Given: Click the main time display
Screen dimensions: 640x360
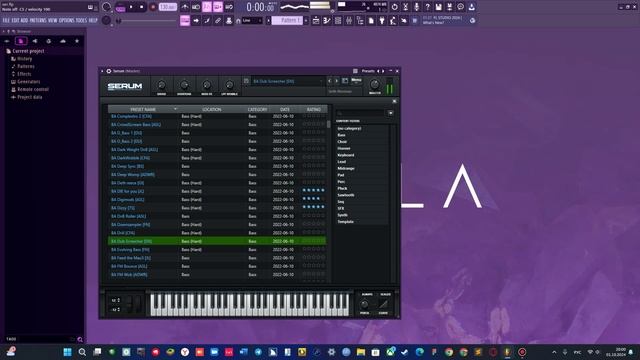Looking at the screenshot, I should (260, 7).
